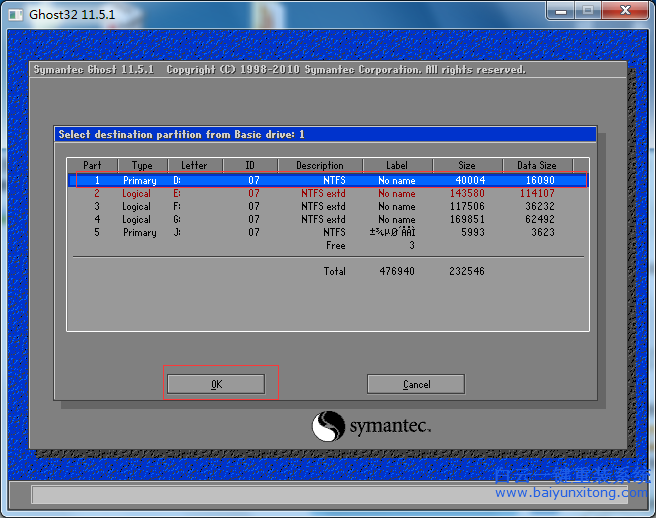Click the ID column header

point(249,166)
